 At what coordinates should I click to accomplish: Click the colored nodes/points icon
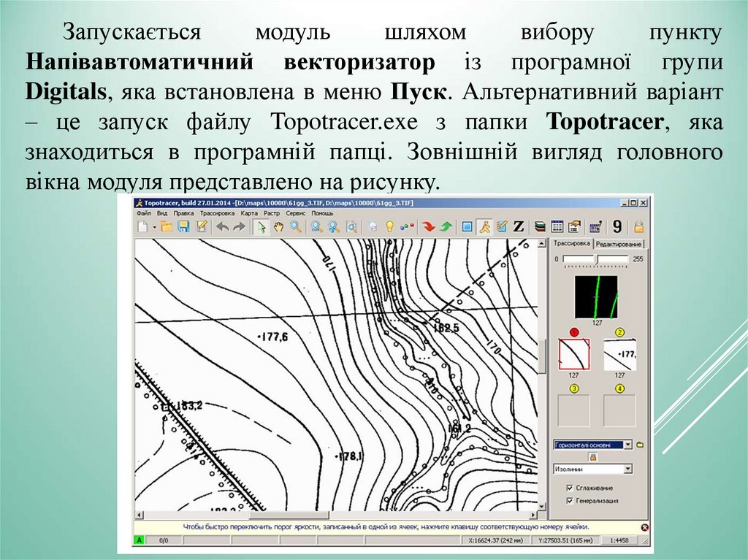pyautogui.click(x=407, y=227)
